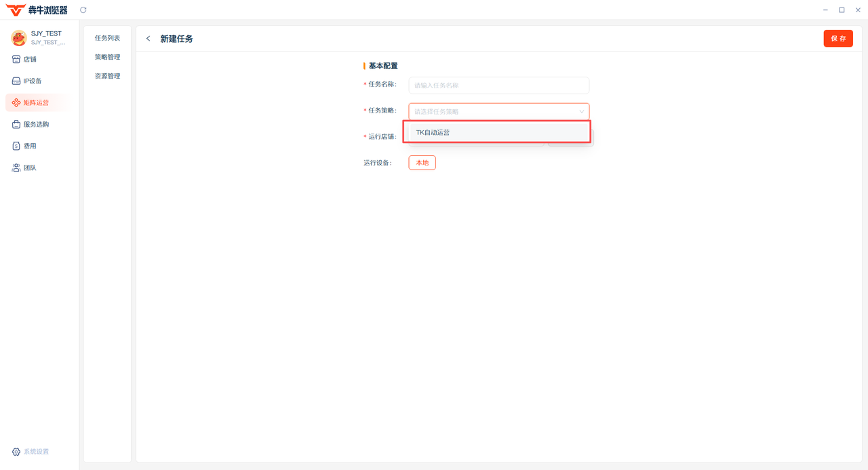Open the 服务选购 shopping bag icon
Viewport: 868px width, 470px height.
[x=16, y=124]
